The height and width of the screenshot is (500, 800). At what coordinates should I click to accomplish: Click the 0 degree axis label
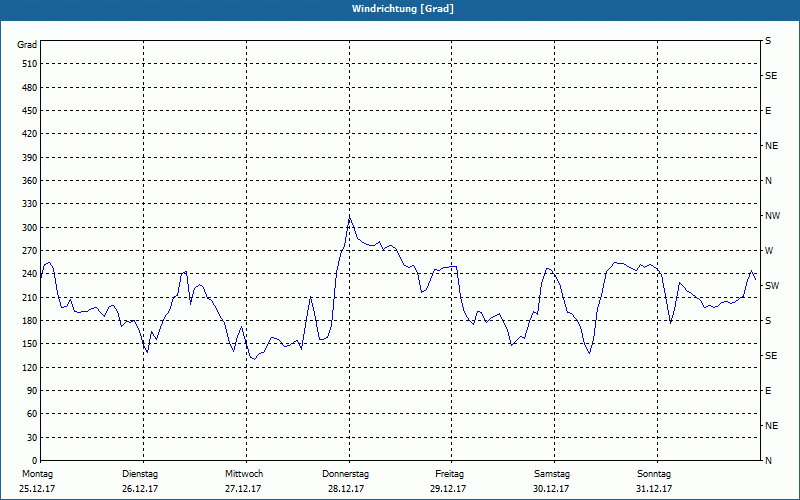(x=34, y=460)
